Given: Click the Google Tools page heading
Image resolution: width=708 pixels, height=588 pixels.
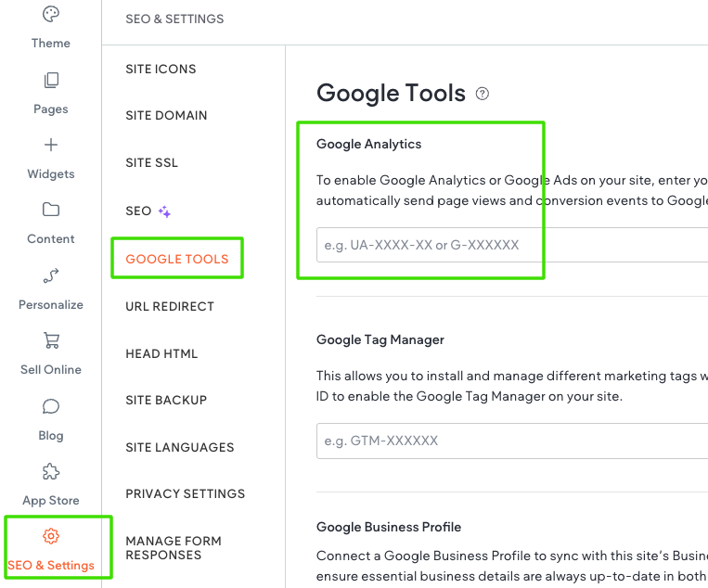Looking at the screenshot, I should click(x=391, y=93).
